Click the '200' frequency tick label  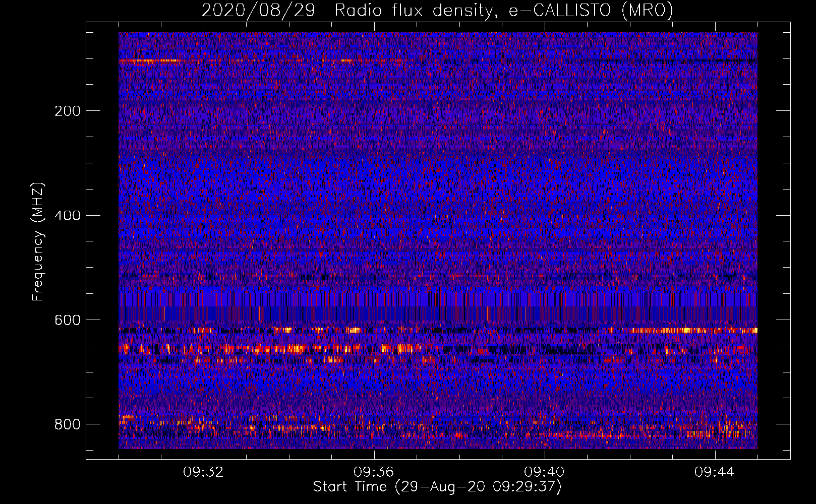[68, 111]
